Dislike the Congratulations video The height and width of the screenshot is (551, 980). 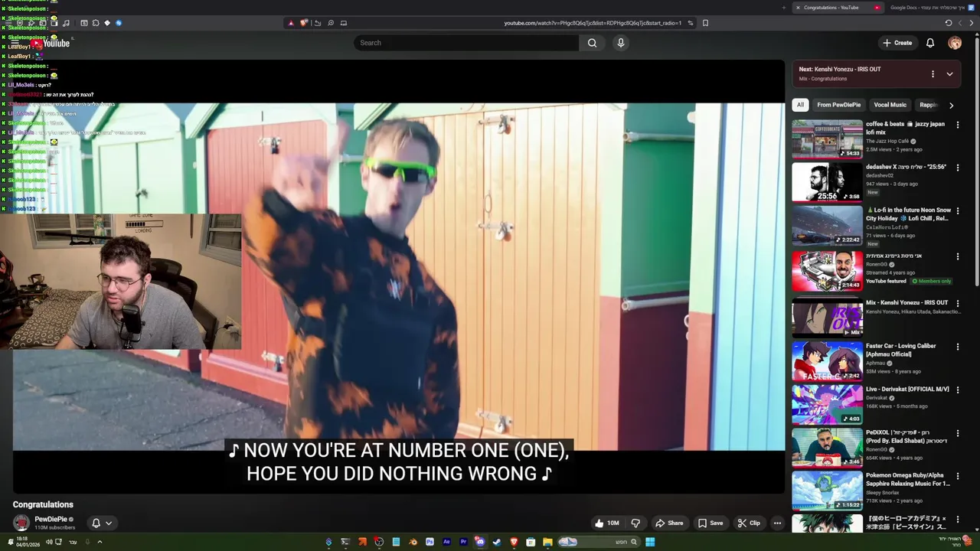(x=635, y=523)
